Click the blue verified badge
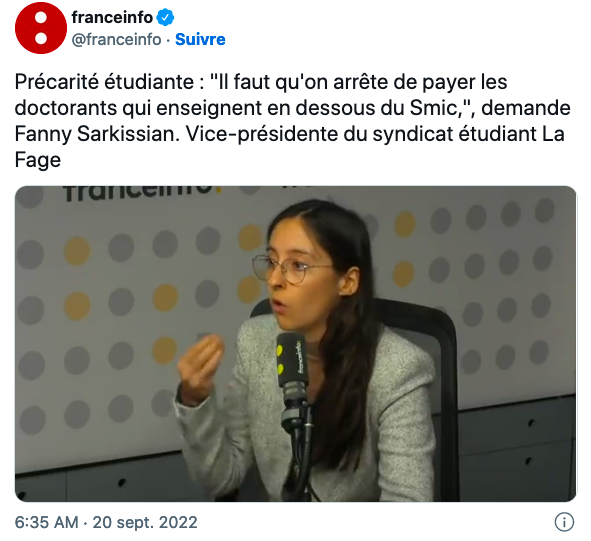Image resolution: width=591 pixels, height=541 pixels. click(x=165, y=17)
